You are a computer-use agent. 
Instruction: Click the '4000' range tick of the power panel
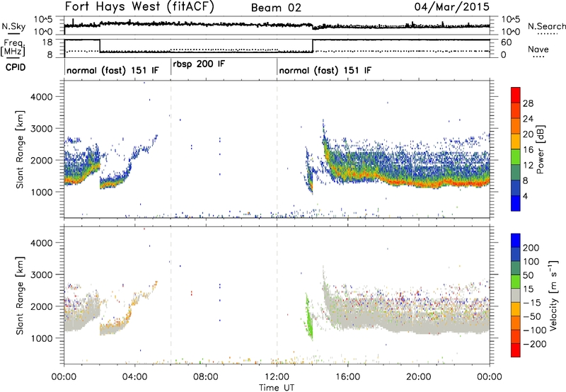tap(41, 97)
